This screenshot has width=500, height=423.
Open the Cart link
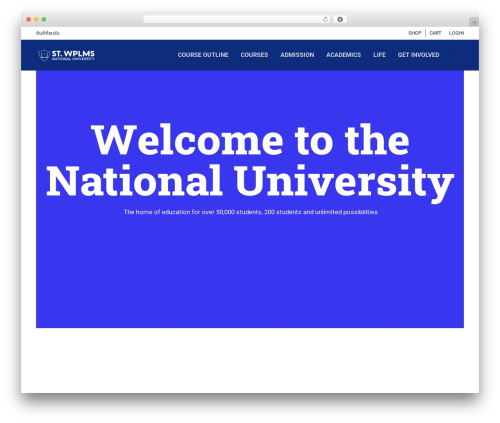[435, 33]
